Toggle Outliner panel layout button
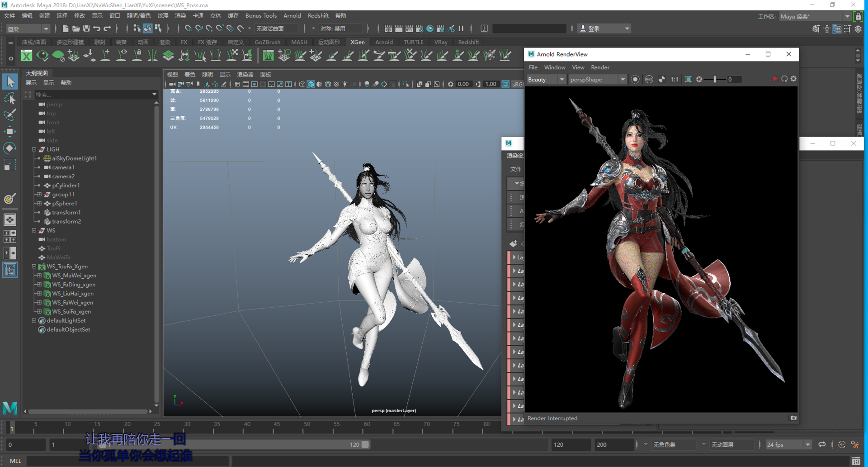The image size is (868, 467). pyautogui.click(x=10, y=270)
